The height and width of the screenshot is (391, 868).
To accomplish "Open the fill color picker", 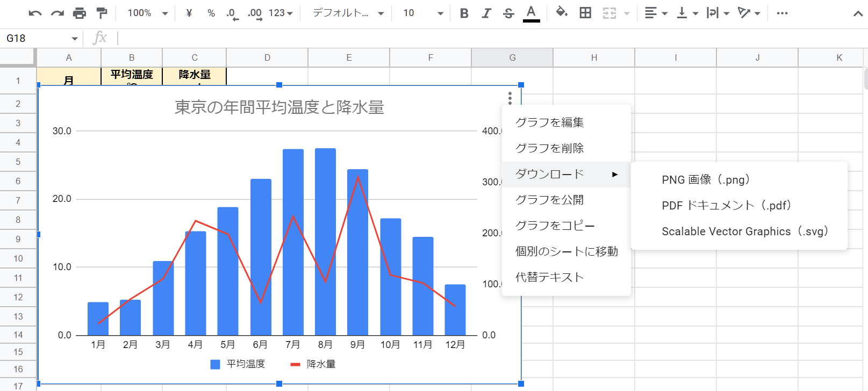I will 562,12.
